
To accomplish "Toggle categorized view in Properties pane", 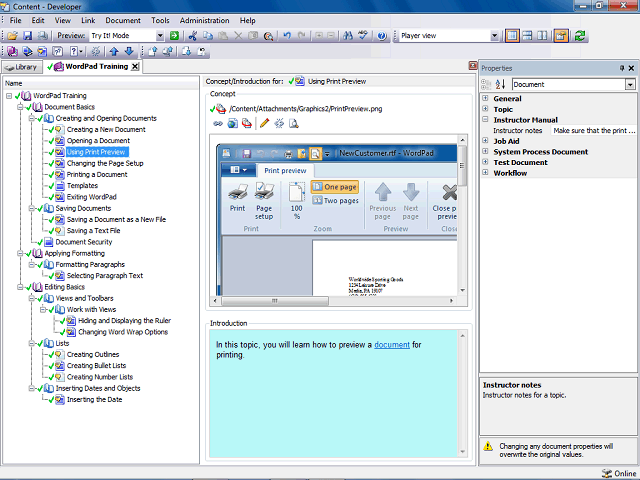I will coord(486,84).
